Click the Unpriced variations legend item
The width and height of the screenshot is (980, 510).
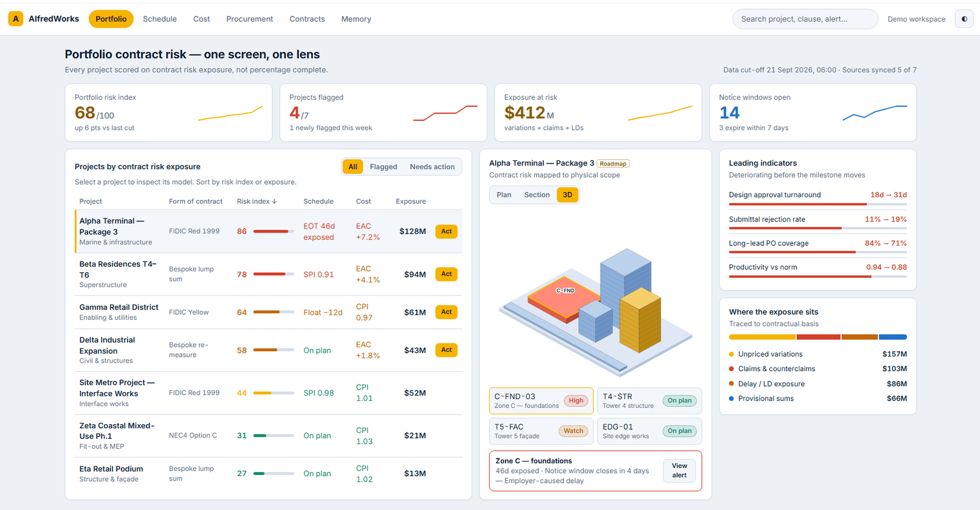(x=817, y=354)
